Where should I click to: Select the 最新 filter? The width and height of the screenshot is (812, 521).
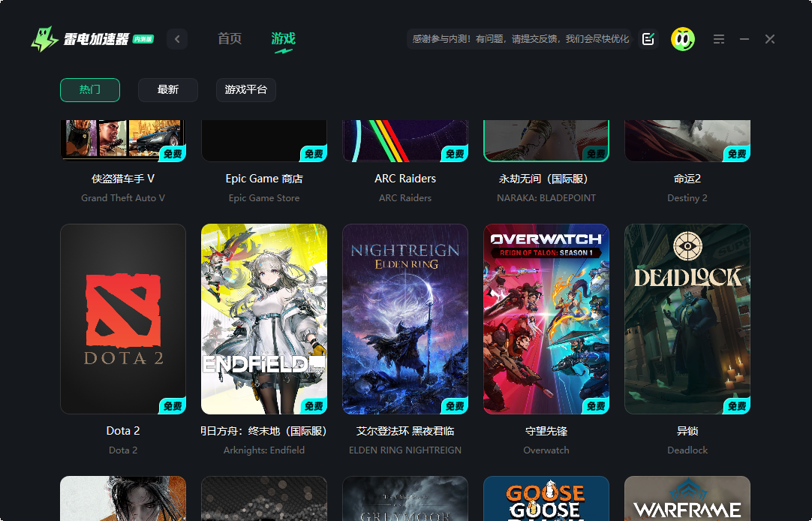(x=167, y=89)
